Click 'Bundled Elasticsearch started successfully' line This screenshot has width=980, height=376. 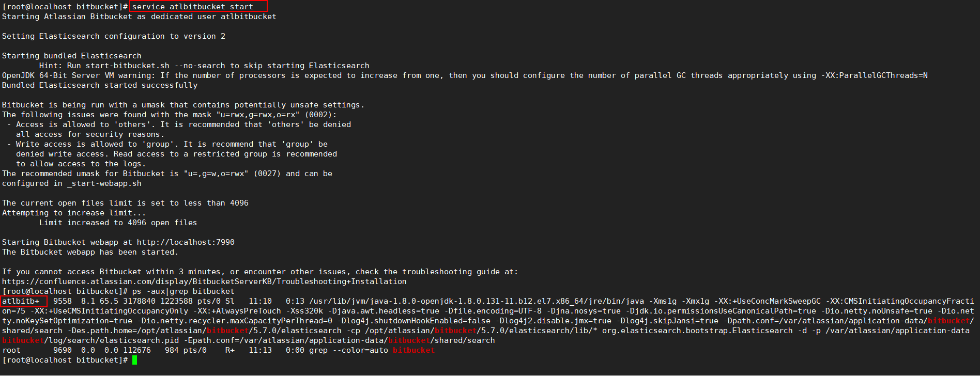click(100, 85)
